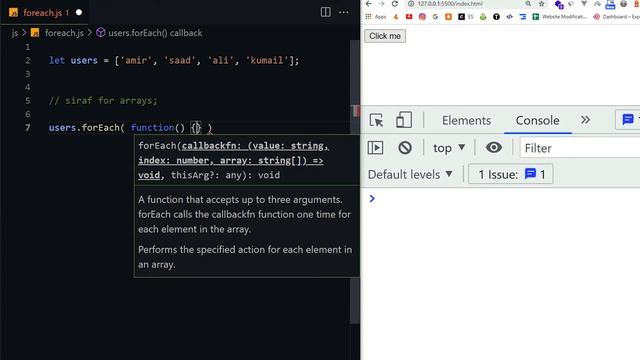This screenshot has width=640, height=360.
Task: Click the 'Click me' button on the page
Action: click(384, 36)
